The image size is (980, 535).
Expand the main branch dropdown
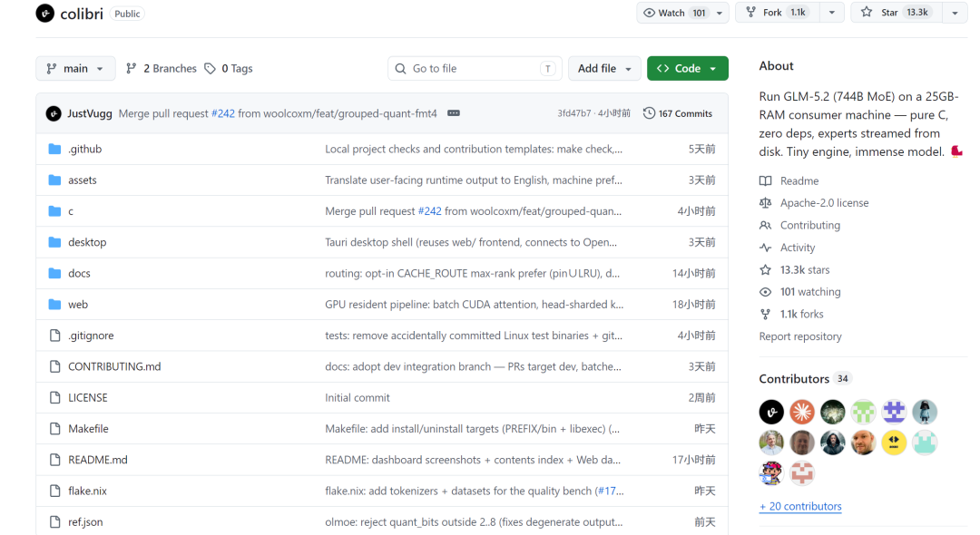75,69
